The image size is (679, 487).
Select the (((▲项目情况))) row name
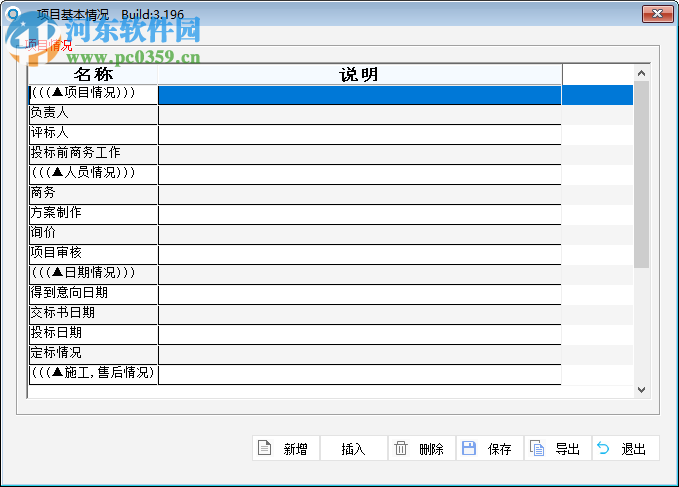pos(93,94)
